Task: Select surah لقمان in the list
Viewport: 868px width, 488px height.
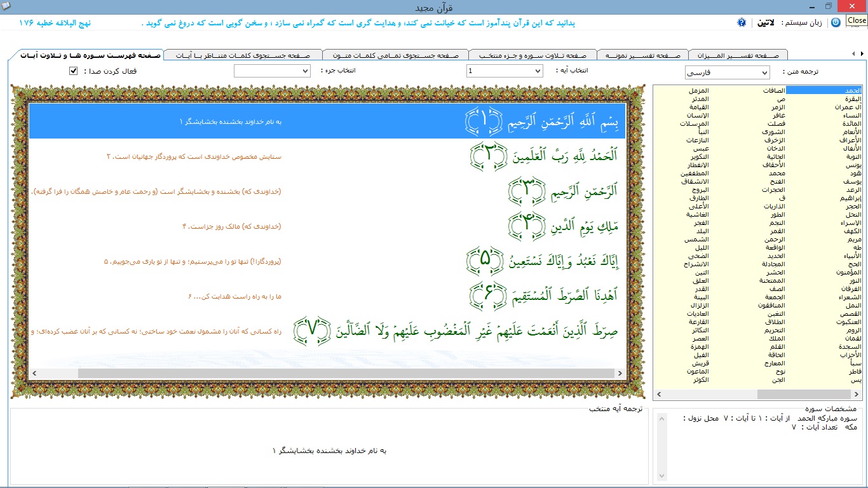Action: click(853, 339)
